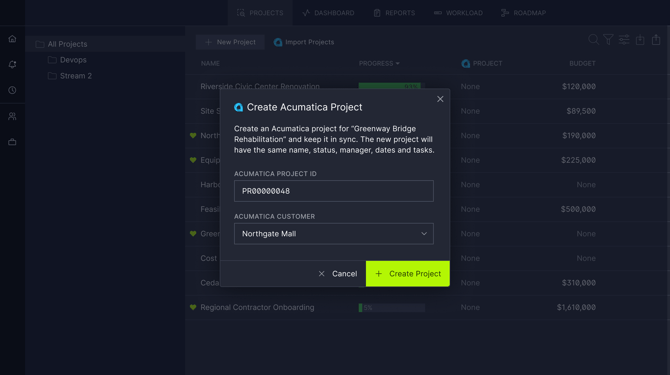This screenshot has height=375, width=670.
Task: Switch to the Projects tab
Action: pyautogui.click(x=260, y=13)
